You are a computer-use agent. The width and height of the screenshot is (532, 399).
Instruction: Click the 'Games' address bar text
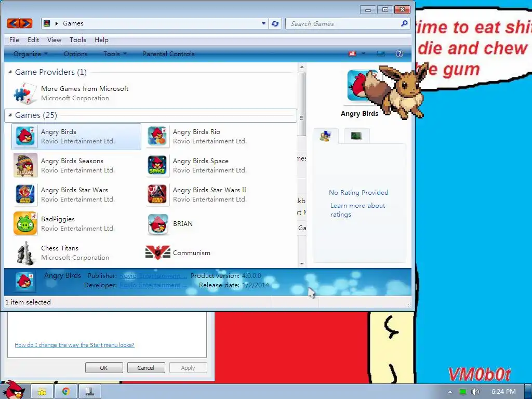[73, 23]
